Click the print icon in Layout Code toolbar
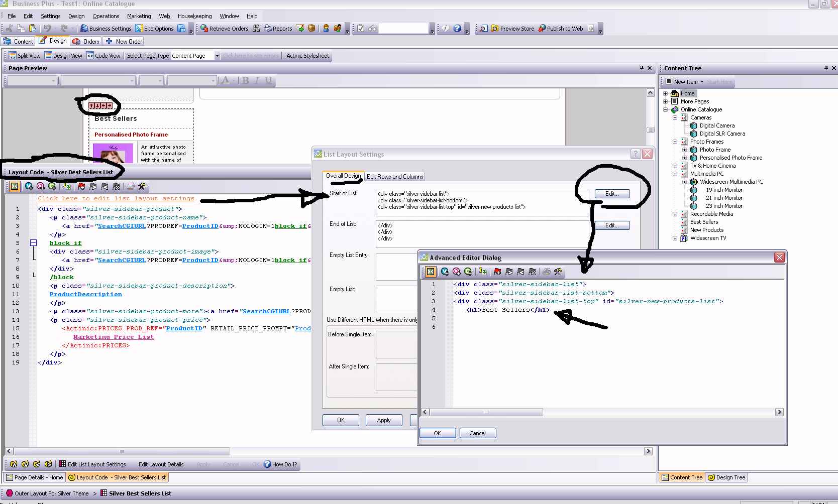This screenshot has width=838, height=504. 131,187
